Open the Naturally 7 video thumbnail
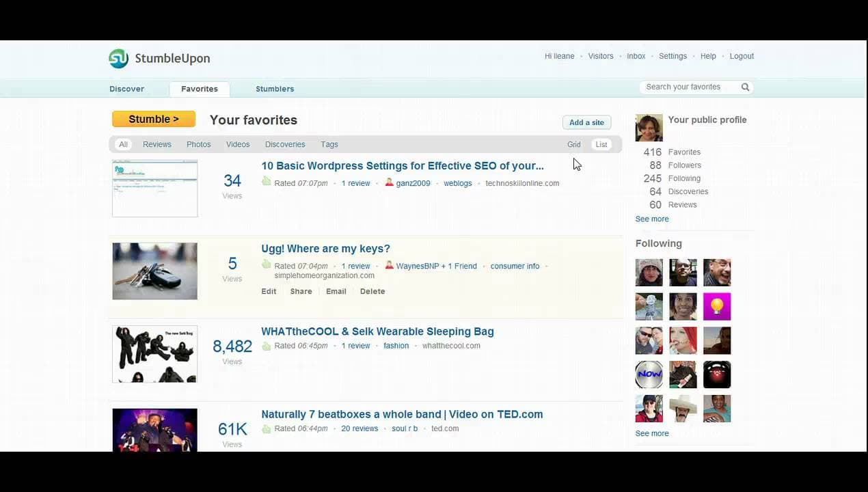 pos(154,430)
